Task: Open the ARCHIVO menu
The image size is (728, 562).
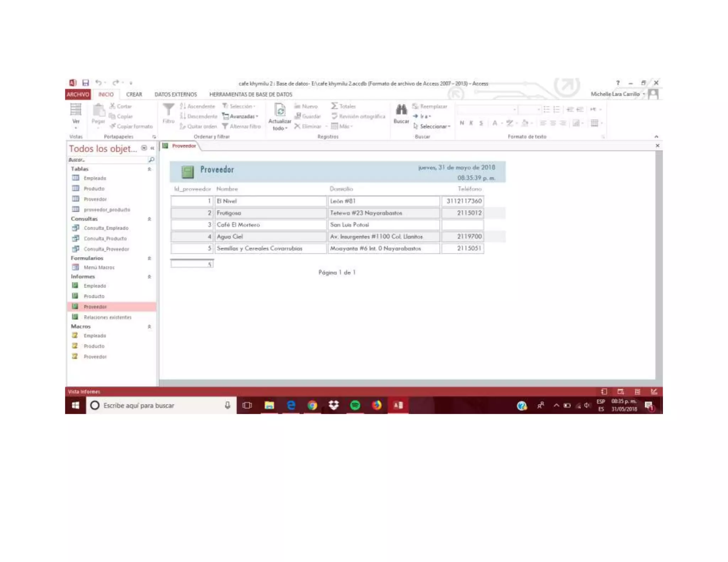Action: (x=77, y=94)
